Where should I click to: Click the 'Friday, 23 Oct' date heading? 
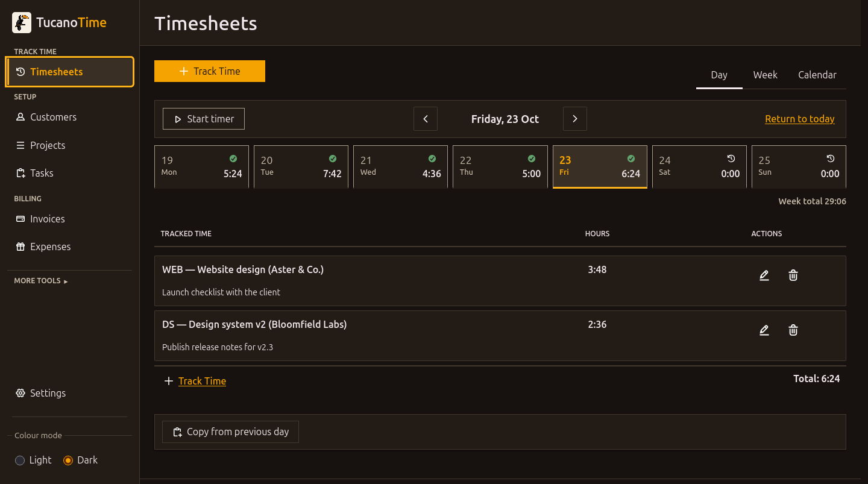pos(505,119)
